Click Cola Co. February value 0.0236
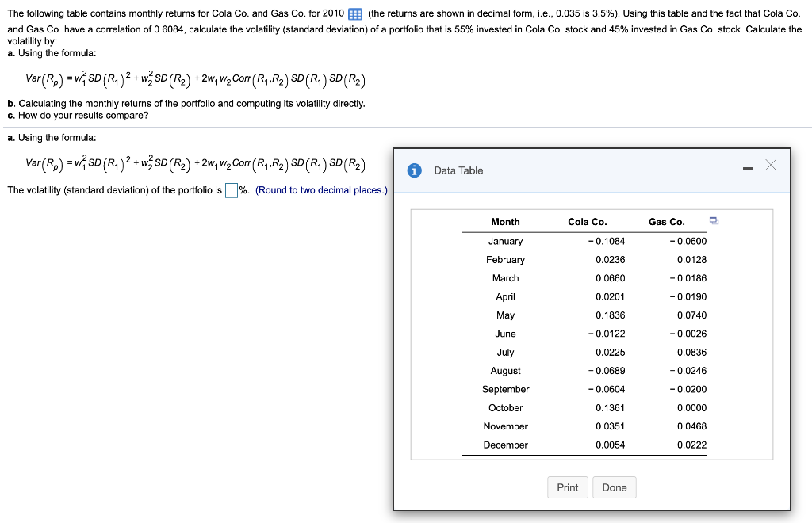 coord(610,260)
